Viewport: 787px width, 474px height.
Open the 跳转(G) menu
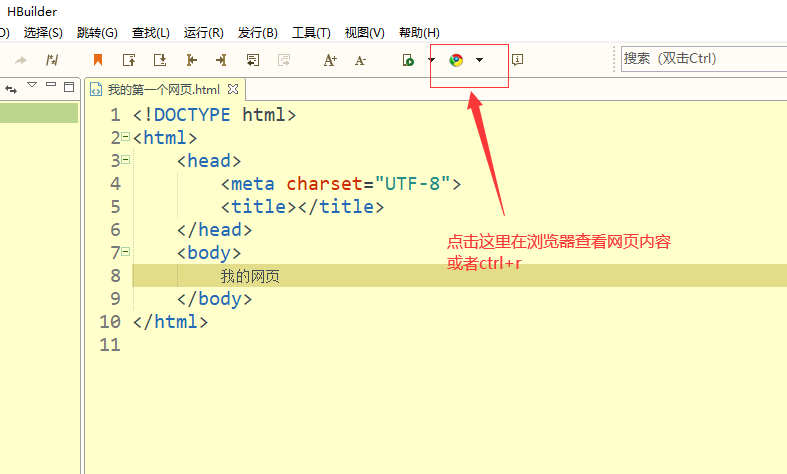[x=97, y=33]
